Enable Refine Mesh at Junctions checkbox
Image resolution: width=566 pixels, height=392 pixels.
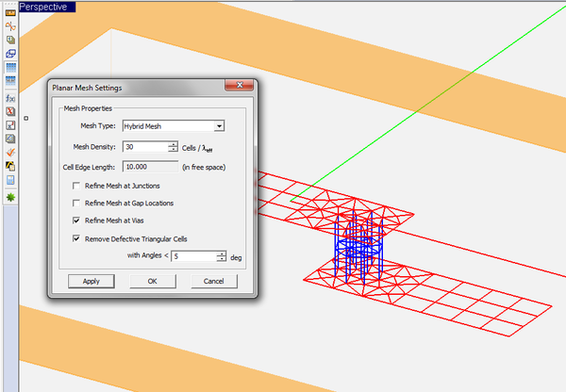click(x=77, y=186)
